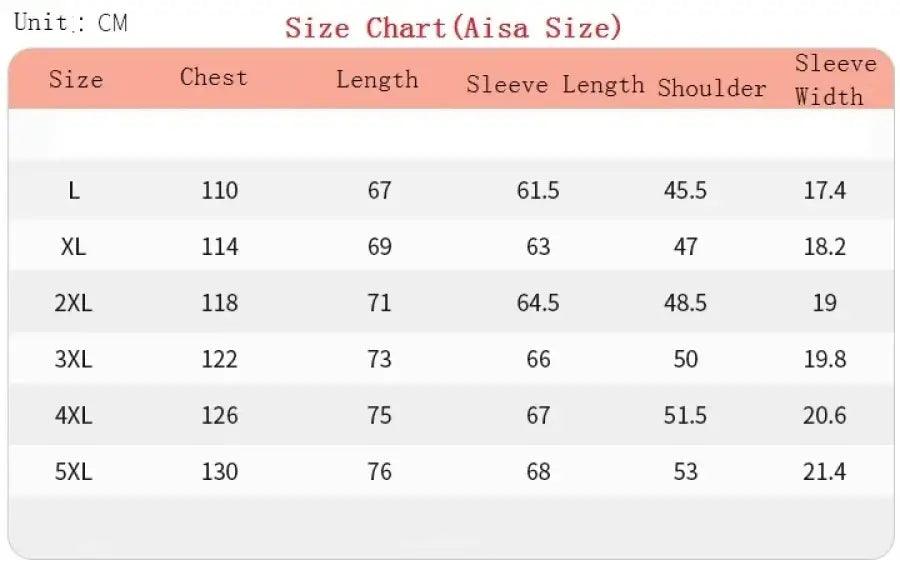The width and height of the screenshot is (900, 575).
Task: Click the Shoulder column header
Action: [x=712, y=88]
